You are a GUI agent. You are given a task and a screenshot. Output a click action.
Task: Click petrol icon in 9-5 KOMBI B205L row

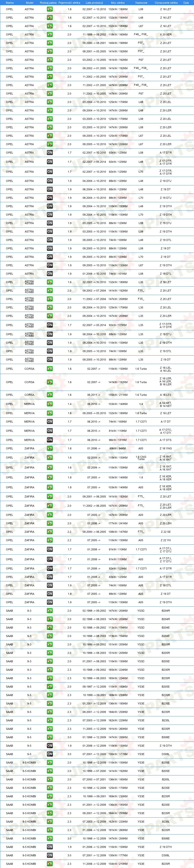click(50, 779)
